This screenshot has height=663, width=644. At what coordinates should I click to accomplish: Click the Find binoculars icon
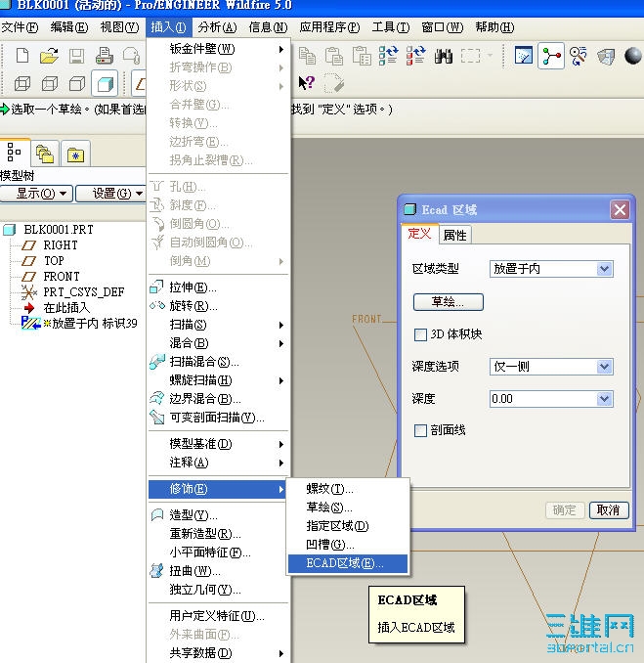[x=444, y=56]
